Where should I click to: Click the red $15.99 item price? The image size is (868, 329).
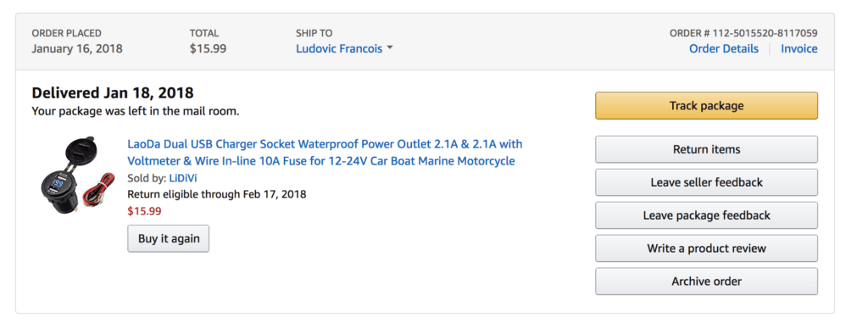click(x=144, y=211)
